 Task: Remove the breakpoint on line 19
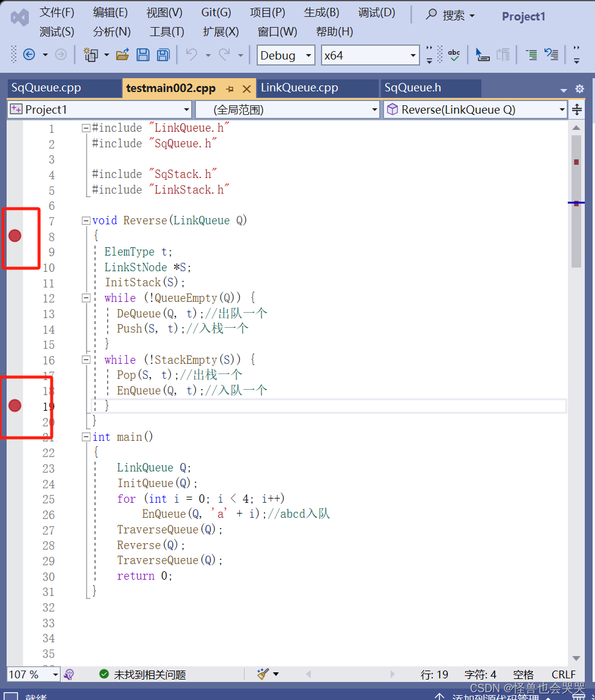tap(14, 405)
